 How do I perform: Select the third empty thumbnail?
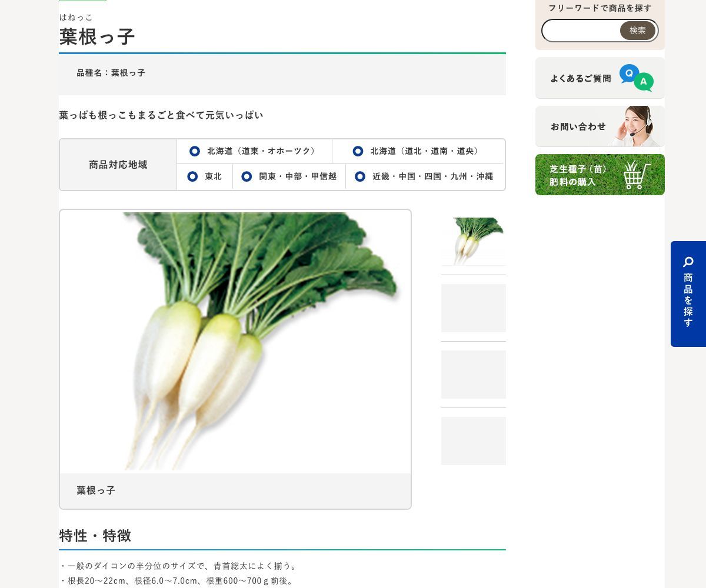click(473, 375)
